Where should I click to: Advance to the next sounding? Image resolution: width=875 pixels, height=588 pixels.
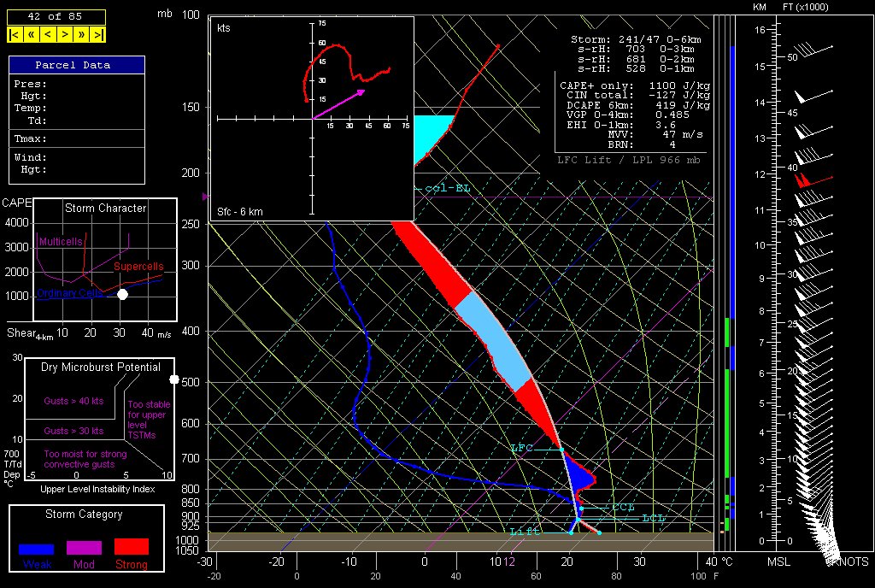tap(64, 34)
